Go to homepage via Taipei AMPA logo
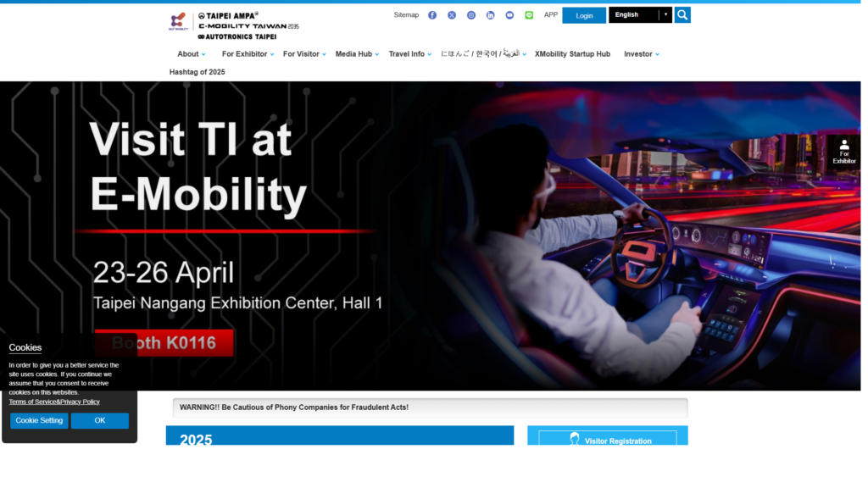 234,25
